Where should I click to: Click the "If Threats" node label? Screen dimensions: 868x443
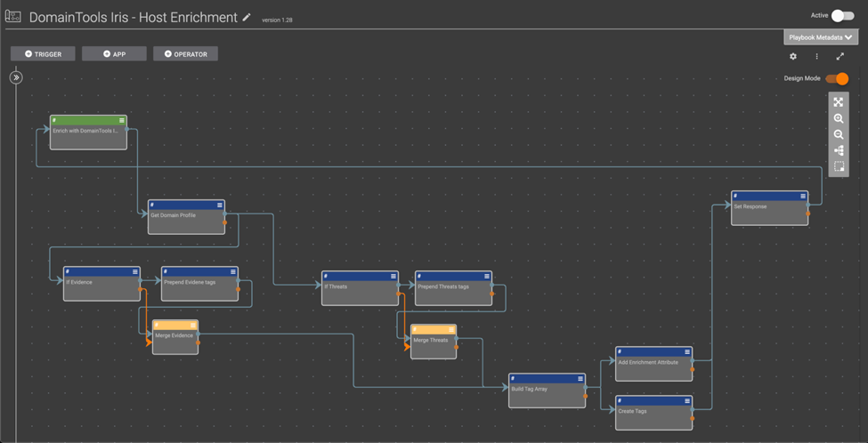click(336, 286)
